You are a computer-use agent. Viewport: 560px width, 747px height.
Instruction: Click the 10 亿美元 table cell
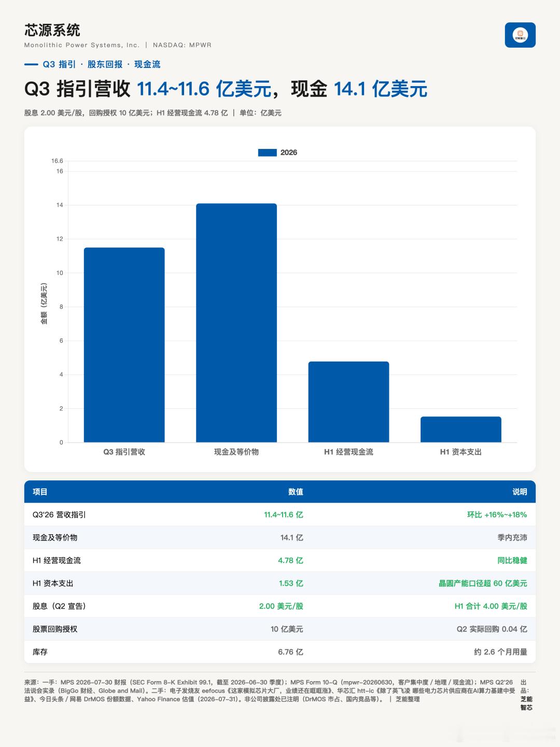(x=287, y=629)
